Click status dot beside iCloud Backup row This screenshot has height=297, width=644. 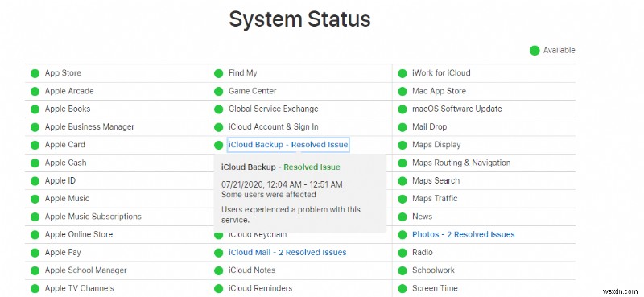point(218,145)
